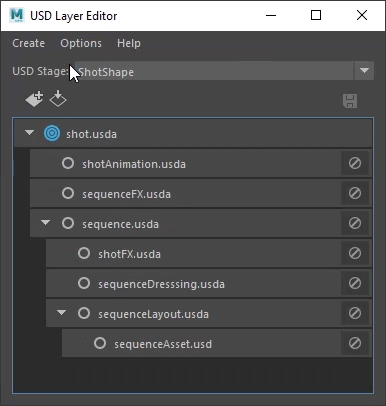Load an existing layer via import icon
This screenshot has width=386, height=406.
pos(58,99)
